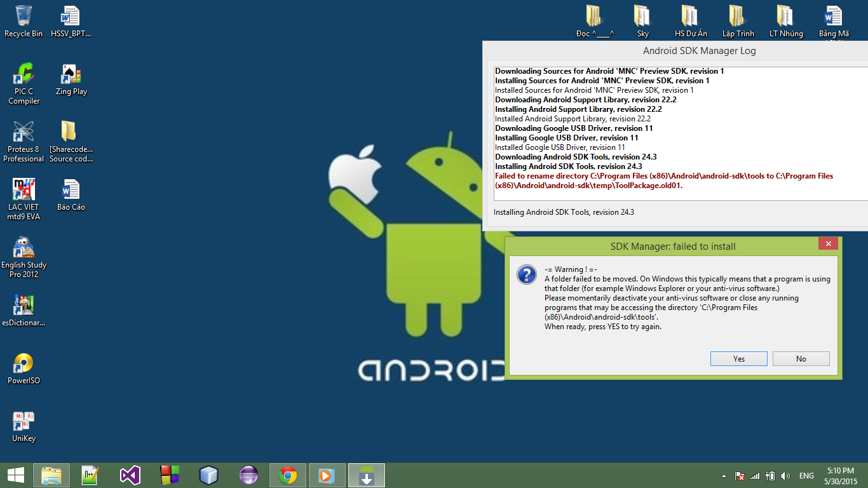868x488 pixels.
Task: Select the Recycle Bin icon
Action: 24,22
